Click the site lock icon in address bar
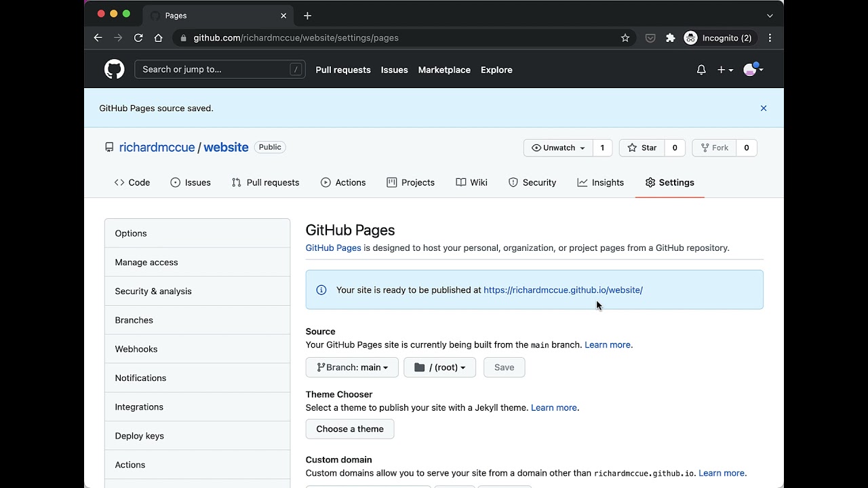 click(183, 38)
